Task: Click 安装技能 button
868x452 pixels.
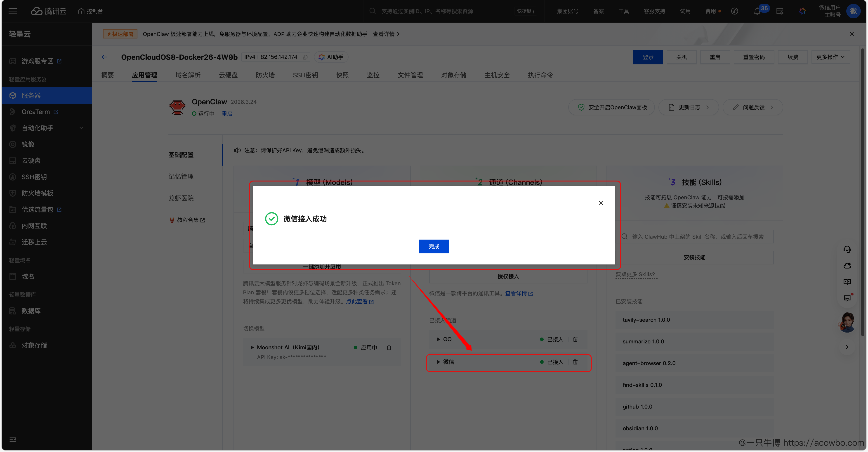Action: (x=694, y=257)
